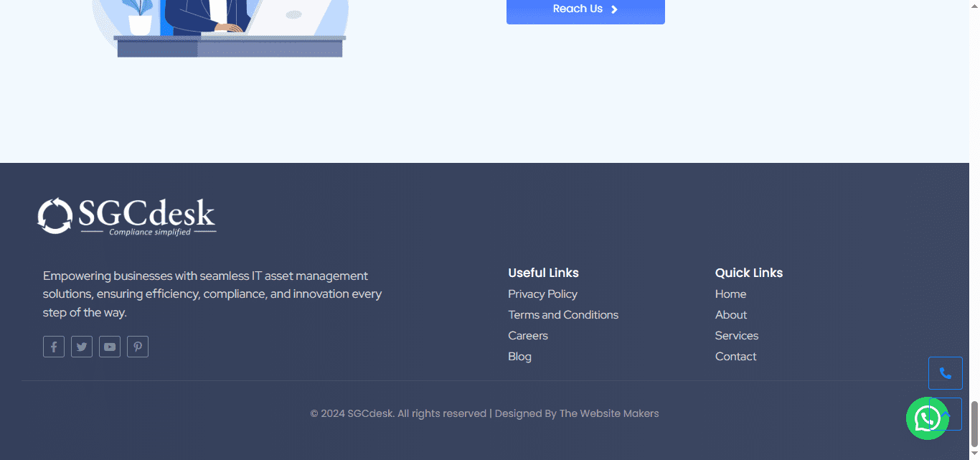Screen dimensions: 980x460
Task: Visit the YouTube channel icon
Action: pyautogui.click(x=110, y=347)
